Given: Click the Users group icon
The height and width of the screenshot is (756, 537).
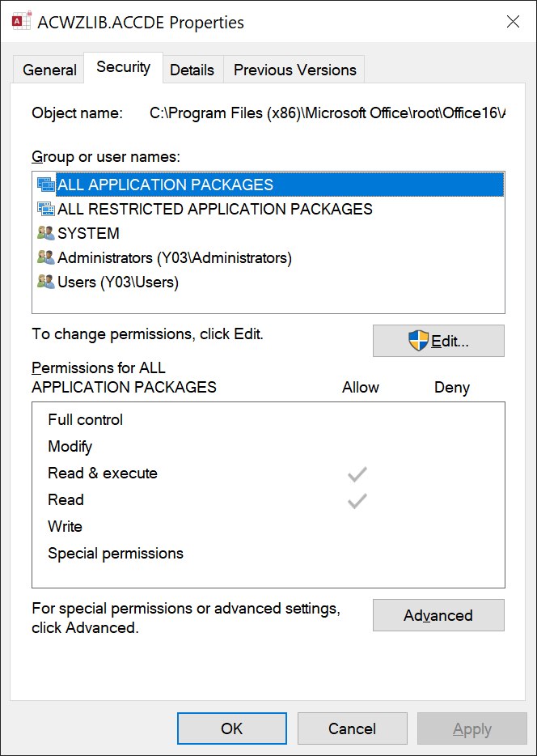Looking at the screenshot, I should click(x=45, y=282).
